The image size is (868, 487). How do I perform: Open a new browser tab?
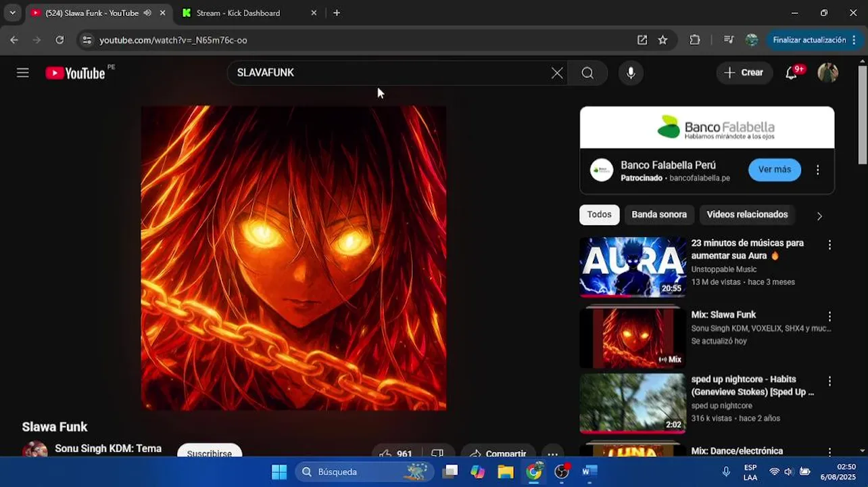click(x=337, y=13)
